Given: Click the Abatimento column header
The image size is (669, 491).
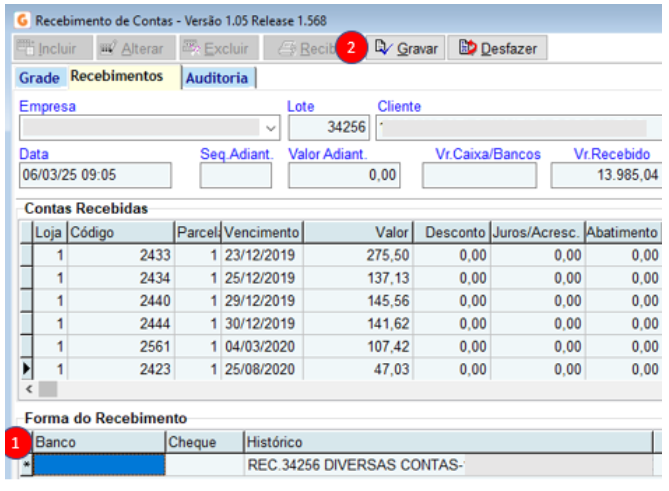Looking at the screenshot, I should 622,232.
